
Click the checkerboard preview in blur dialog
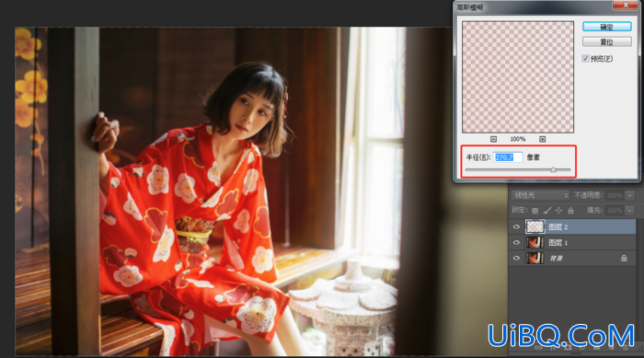[518, 77]
